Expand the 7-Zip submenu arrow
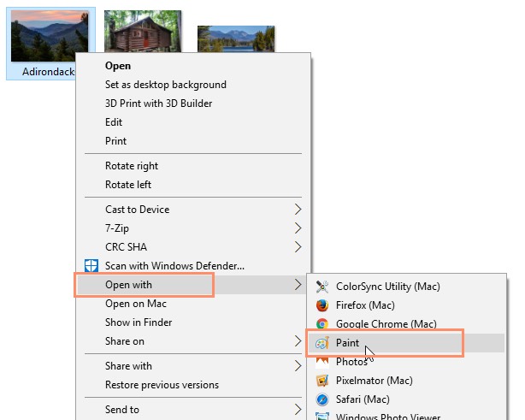 (298, 228)
